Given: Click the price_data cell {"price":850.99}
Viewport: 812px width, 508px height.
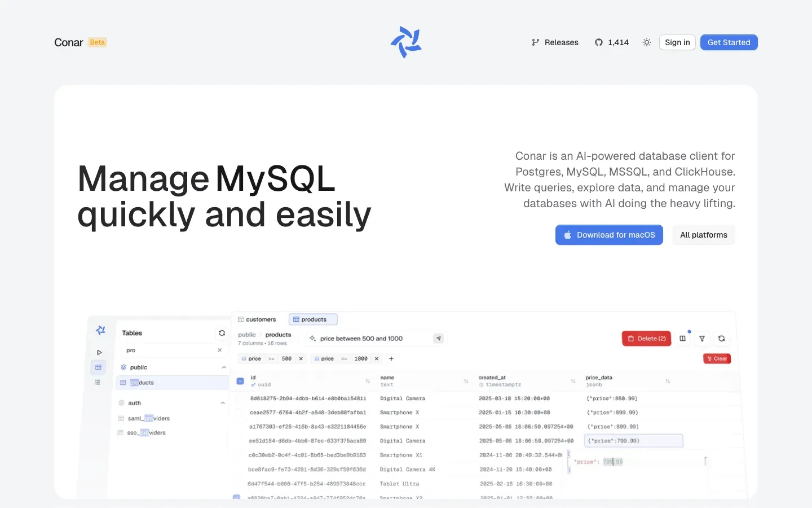Looking at the screenshot, I should (612, 398).
